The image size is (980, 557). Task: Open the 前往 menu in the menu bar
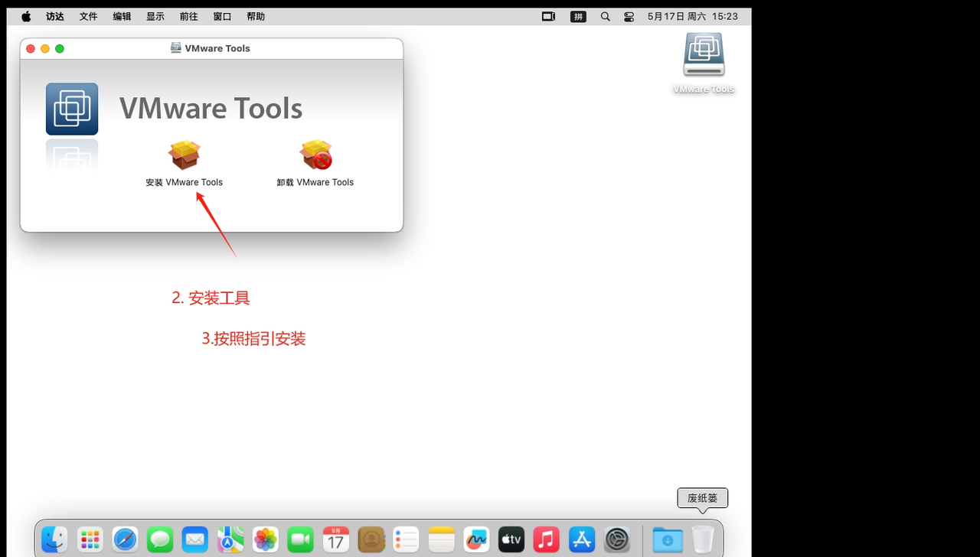(188, 15)
